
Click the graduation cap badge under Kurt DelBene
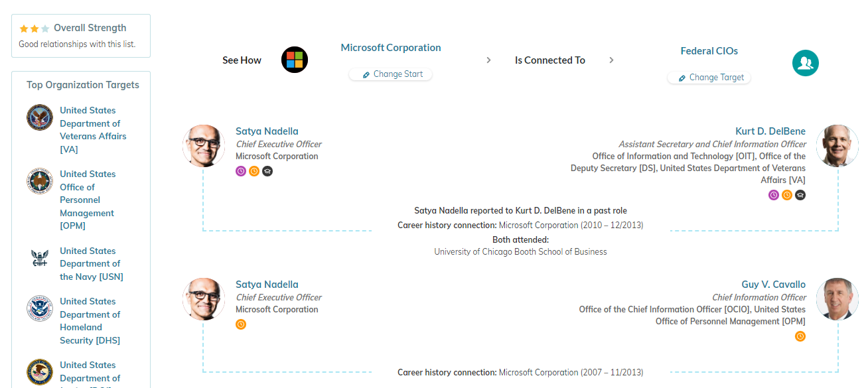pyautogui.click(x=800, y=194)
